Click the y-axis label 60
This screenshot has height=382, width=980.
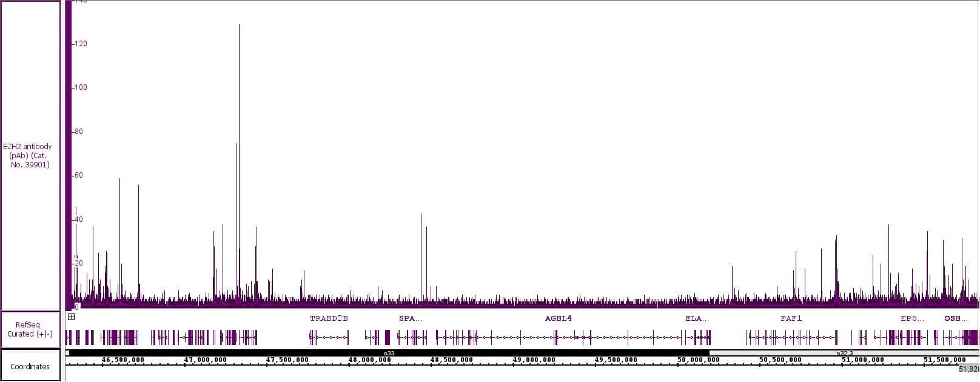click(78, 175)
